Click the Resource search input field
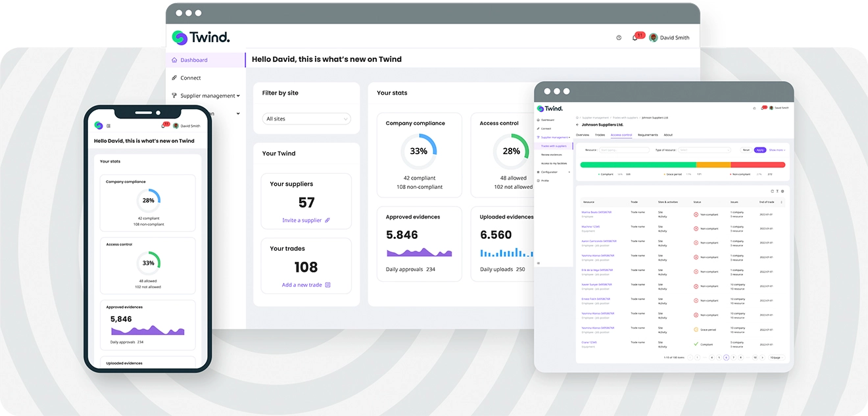The image size is (868, 416). [x=623, y=150]
